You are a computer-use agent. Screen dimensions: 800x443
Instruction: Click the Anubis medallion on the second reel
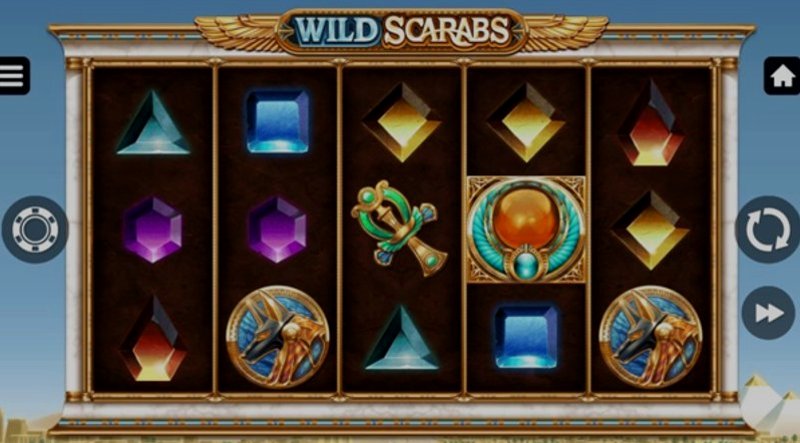278,337
